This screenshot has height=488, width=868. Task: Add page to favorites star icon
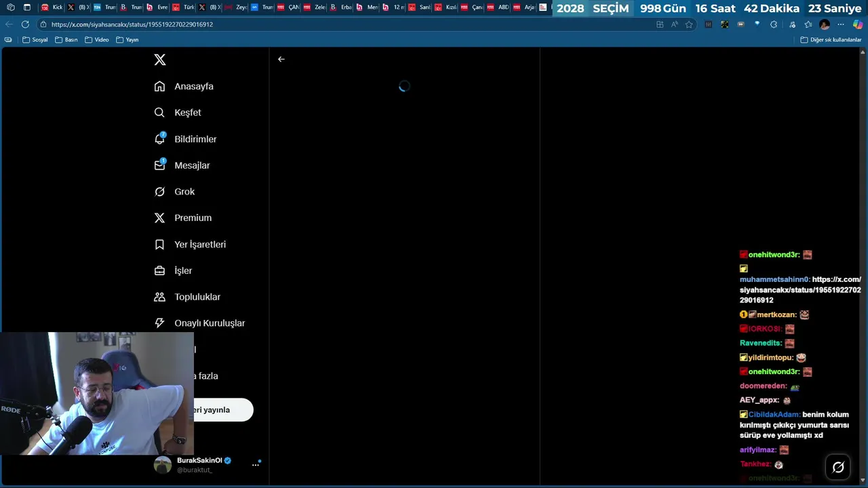[x=689, y=24]
